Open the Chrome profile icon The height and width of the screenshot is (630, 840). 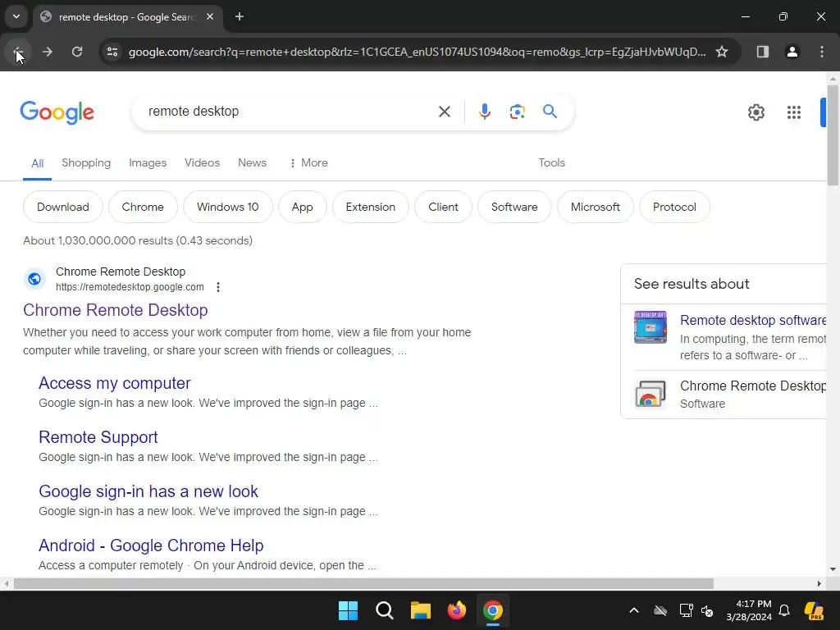tap(792, 52)
